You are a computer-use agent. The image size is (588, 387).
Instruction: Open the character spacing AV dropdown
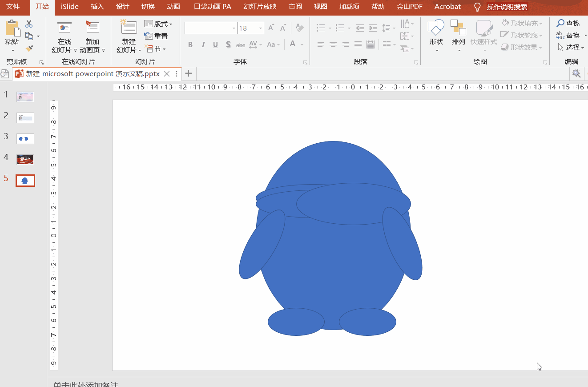[255, 44]
